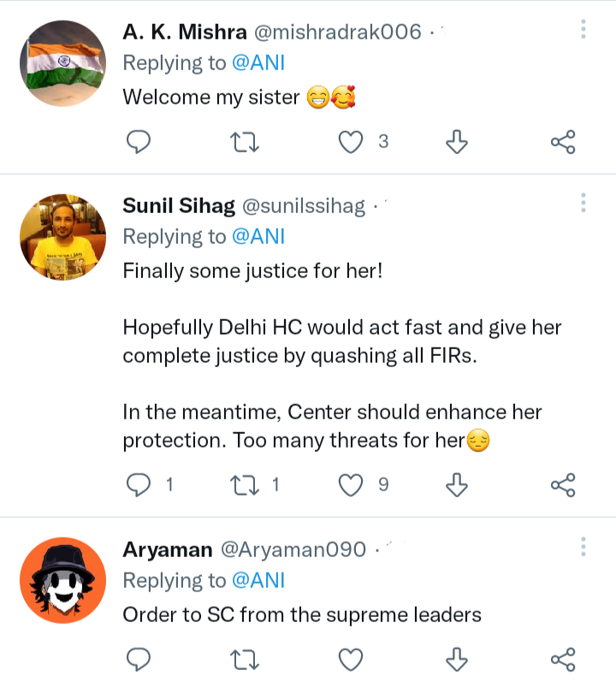Open more options for A. K. Mishra's tweet
The height and width of the screenshot is (688, 616).
583,30
